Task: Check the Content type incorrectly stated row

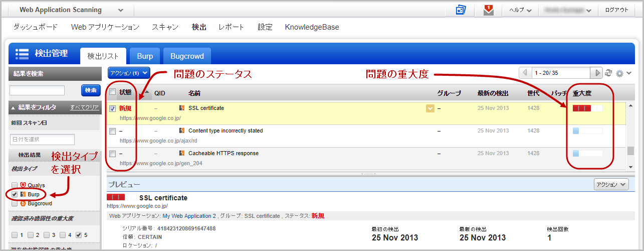Action: [113, 131]
